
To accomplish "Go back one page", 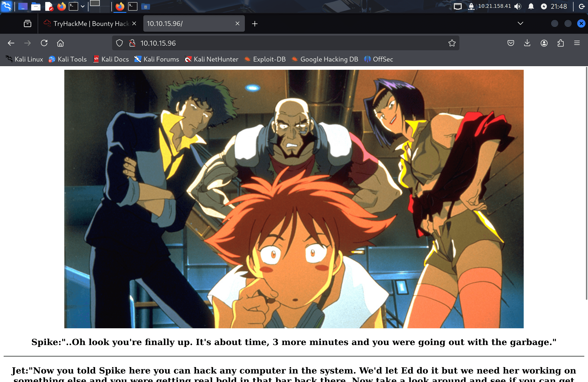I will [11, 43].
